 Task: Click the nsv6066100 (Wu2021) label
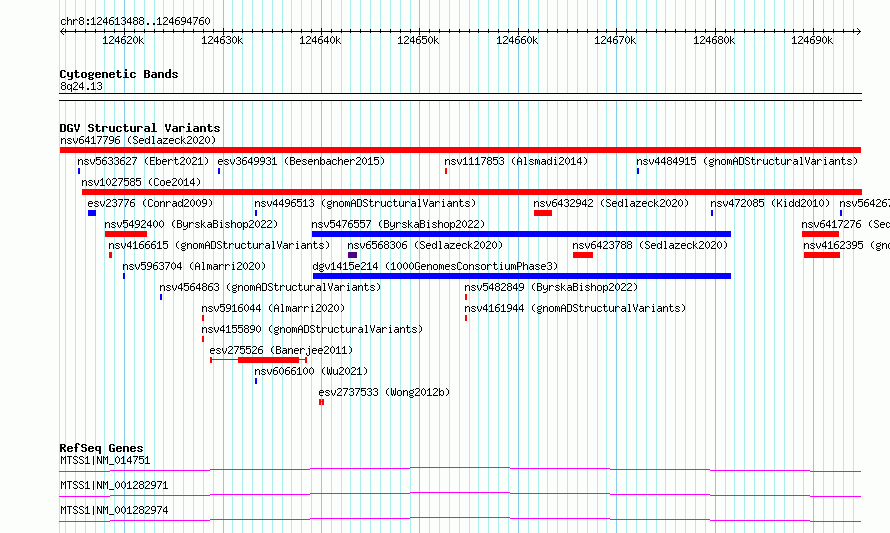[311, 371]
